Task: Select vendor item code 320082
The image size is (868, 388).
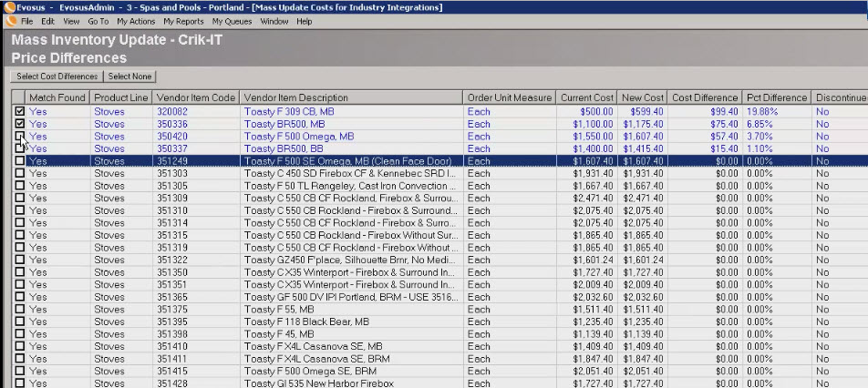Action: click(171, 112)
